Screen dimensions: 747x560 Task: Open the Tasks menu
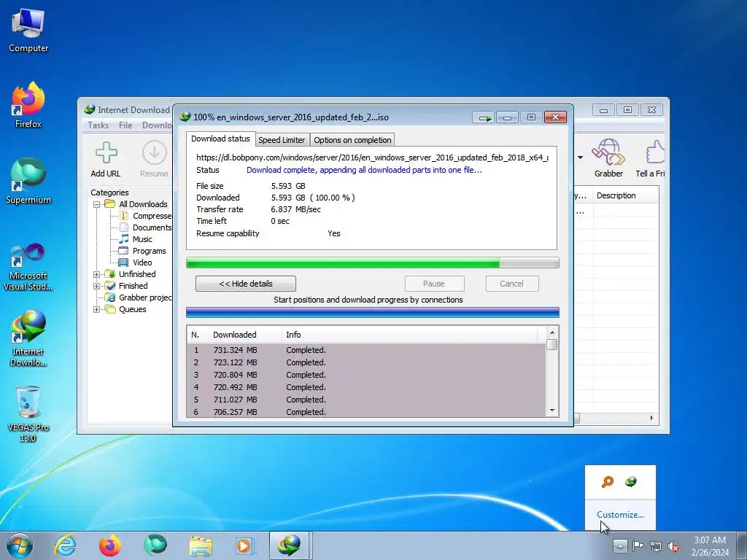coord(98,125)
